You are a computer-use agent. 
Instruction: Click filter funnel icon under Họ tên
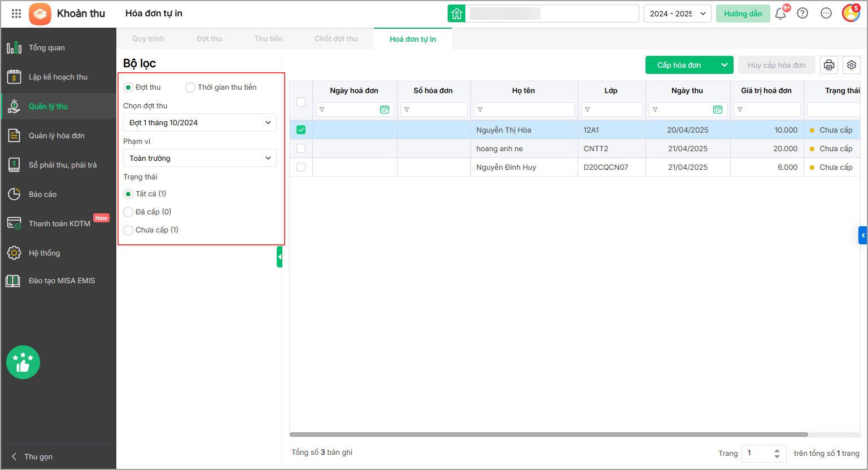[x=480, y=109]
